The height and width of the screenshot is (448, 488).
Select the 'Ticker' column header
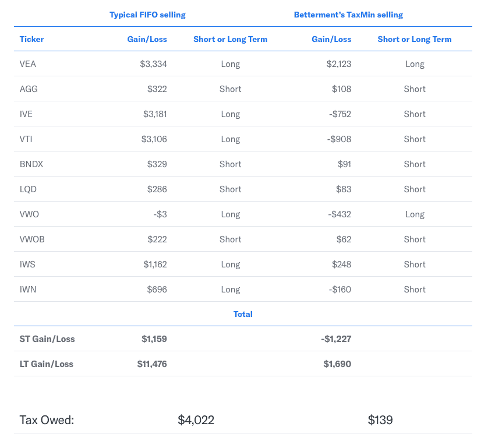point(32,39)
